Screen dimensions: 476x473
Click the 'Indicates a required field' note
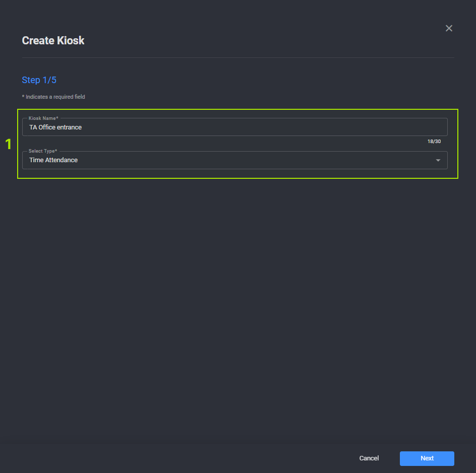[53, 97]
